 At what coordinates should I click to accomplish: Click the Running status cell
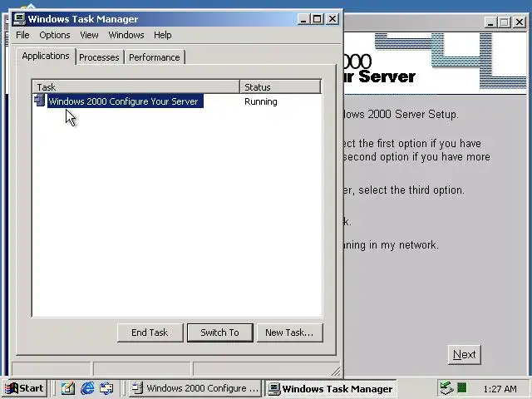pos(260,101)
